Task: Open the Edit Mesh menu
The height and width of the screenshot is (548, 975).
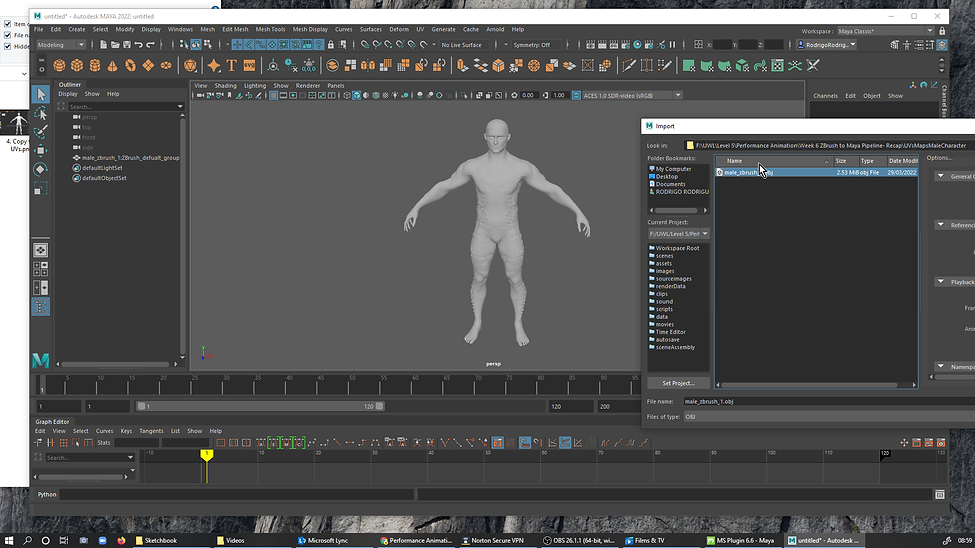Action: pos(235,29)
